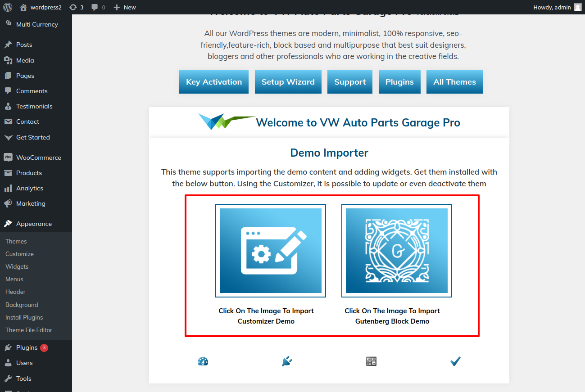585x392 pixels.
Task: Launch the Setup Wizard button
Action: [288, 82]
